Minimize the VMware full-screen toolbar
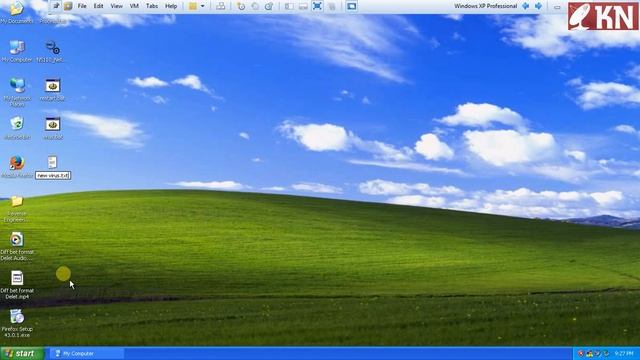 click(x=557, y=7)
